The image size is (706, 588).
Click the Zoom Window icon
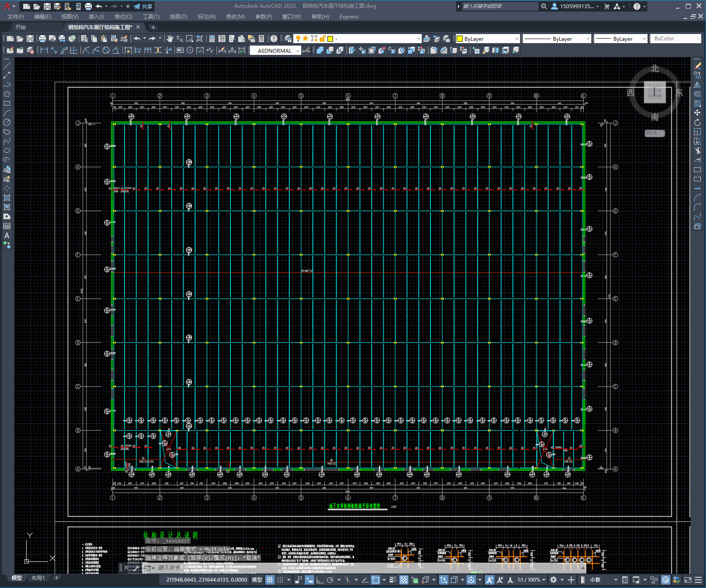(x=190, y=39)
